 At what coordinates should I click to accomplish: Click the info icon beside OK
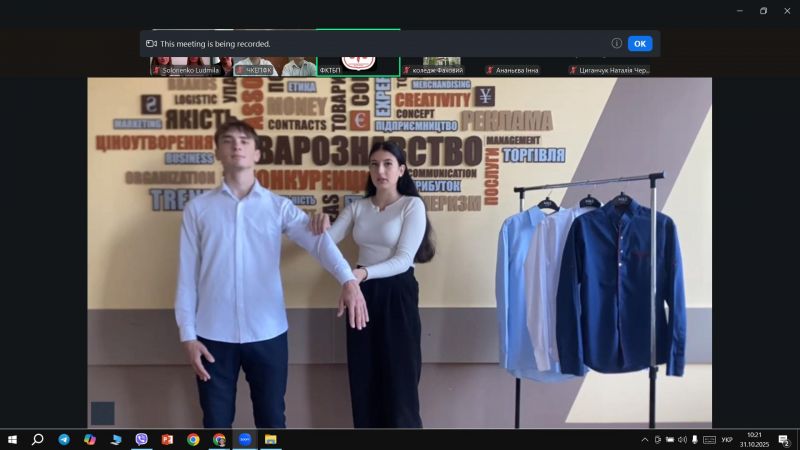(x=617, y=43)
